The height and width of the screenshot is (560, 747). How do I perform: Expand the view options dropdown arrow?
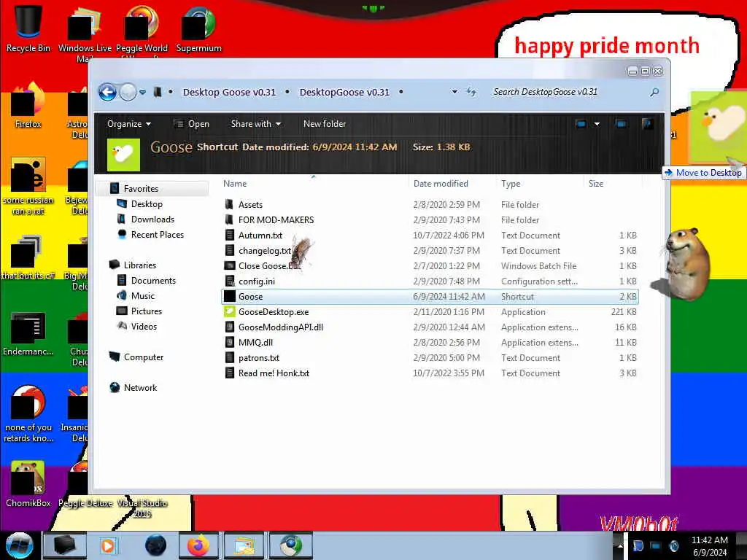coord(597,124)
